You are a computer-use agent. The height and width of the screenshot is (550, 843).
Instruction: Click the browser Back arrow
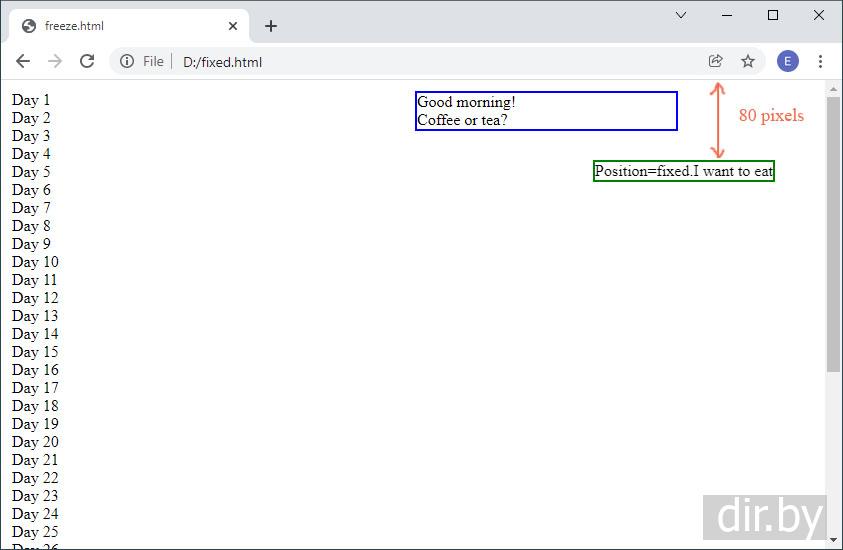pos(23,61)
